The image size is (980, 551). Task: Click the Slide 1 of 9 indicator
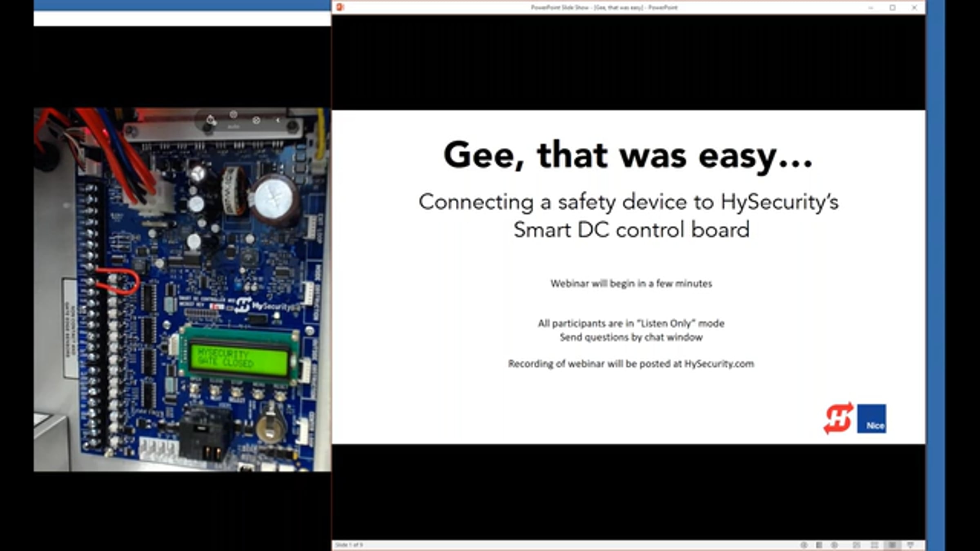pyautogui.click(x=349, y=545)
